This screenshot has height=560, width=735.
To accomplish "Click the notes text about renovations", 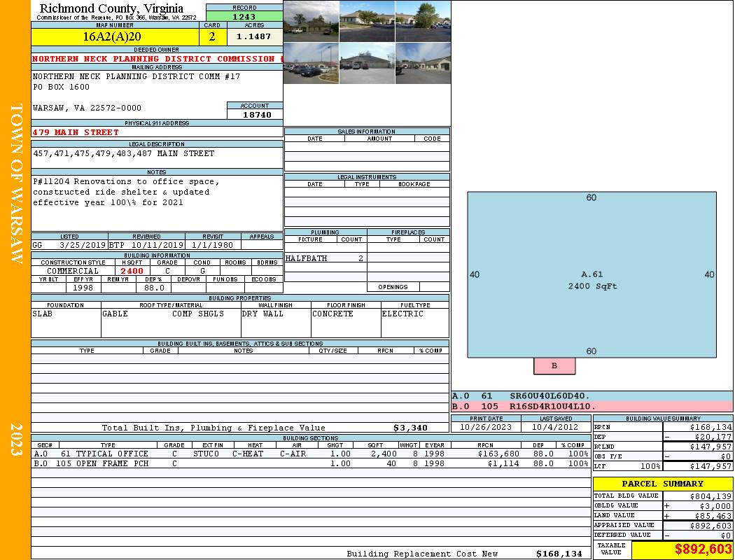I will (x=126, y=192).
